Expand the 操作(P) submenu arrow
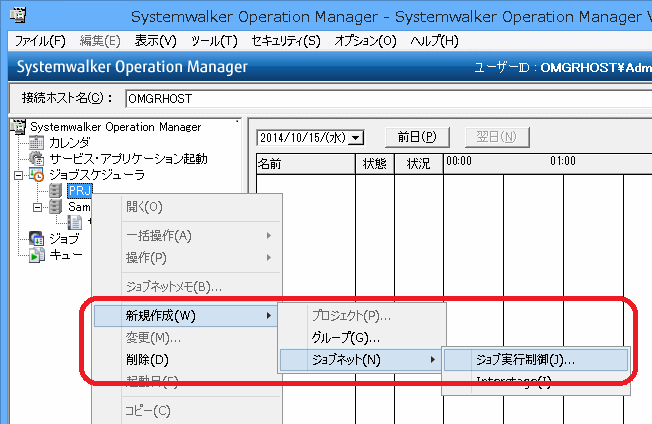This screenshot has width=652, height=424. [269, 258]
